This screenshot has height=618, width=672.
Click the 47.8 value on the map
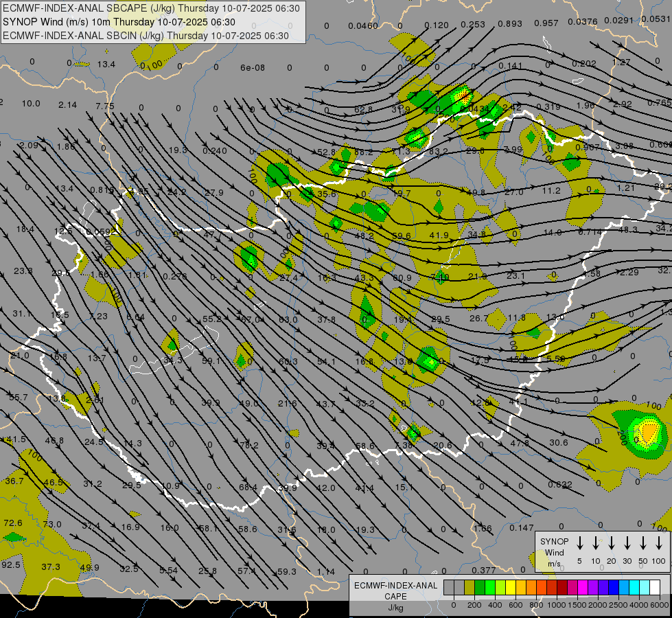click(520, 444)
